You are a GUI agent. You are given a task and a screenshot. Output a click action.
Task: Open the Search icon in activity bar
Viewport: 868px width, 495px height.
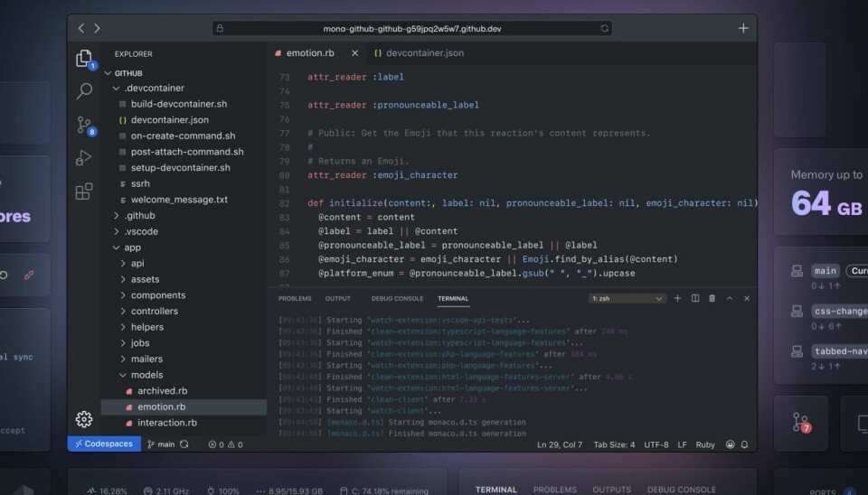tap(84, 90)
